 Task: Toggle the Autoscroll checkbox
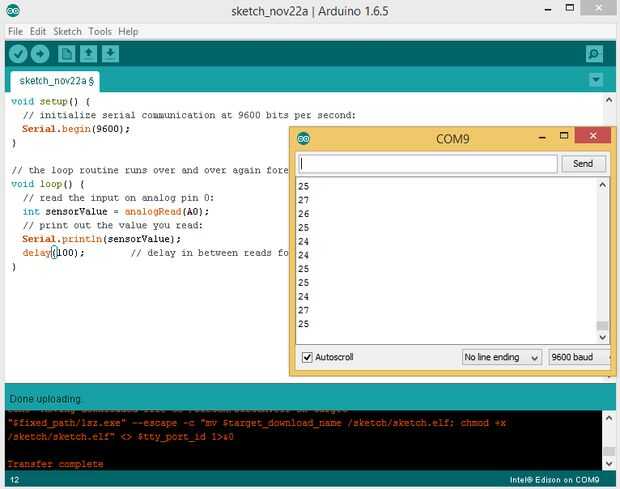(x=307, y=357)
